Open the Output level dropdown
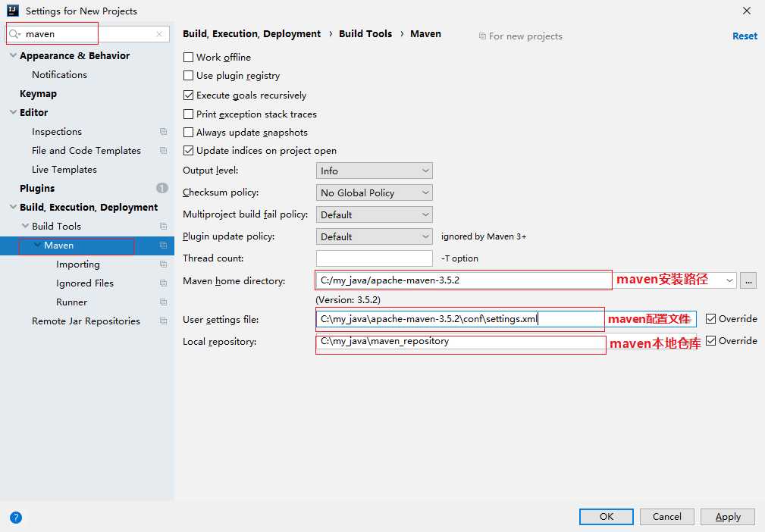The width and height of the screenshot is (765, 532). tap(375, 171)
